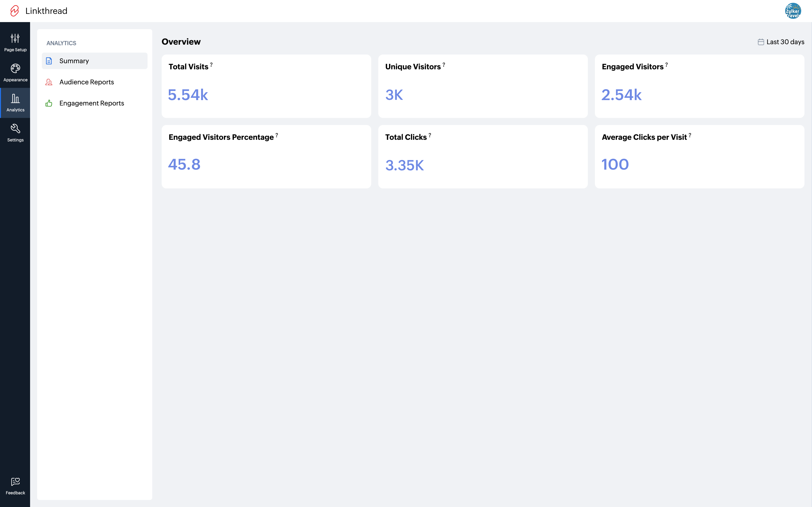Show help for Engaged Visitors
Viewport: 812px width, 507px height.
(666, 65)
